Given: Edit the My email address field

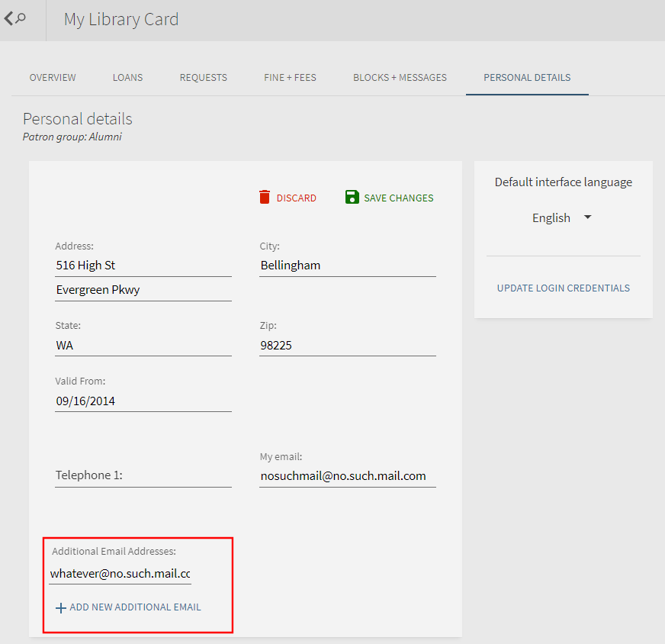Looking at the screenshot, I should pos(347,476).
